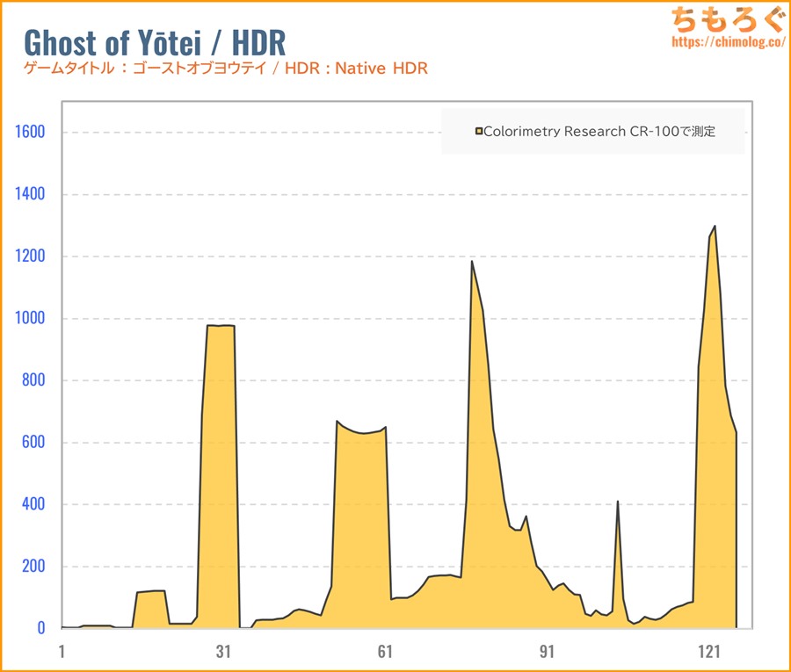This screenshot has height=672, width=791.
Task: Click the yellow legend marker square
Action: click(479, 132)
